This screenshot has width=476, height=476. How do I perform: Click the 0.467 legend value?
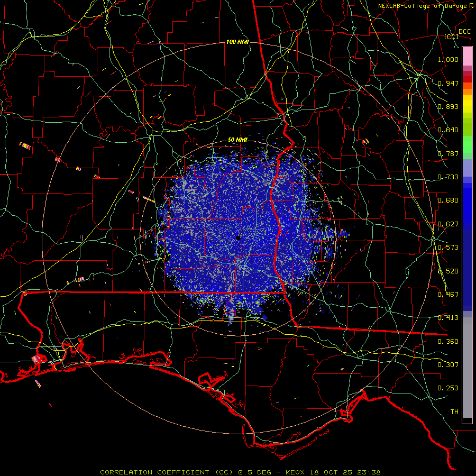(x=448, y=295)
